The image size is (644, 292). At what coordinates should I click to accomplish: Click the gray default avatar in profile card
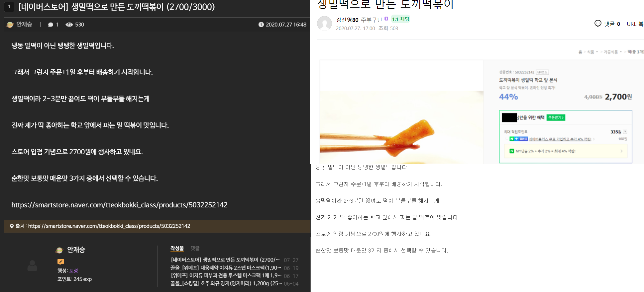pyautogui.click(x=32, y=265)
